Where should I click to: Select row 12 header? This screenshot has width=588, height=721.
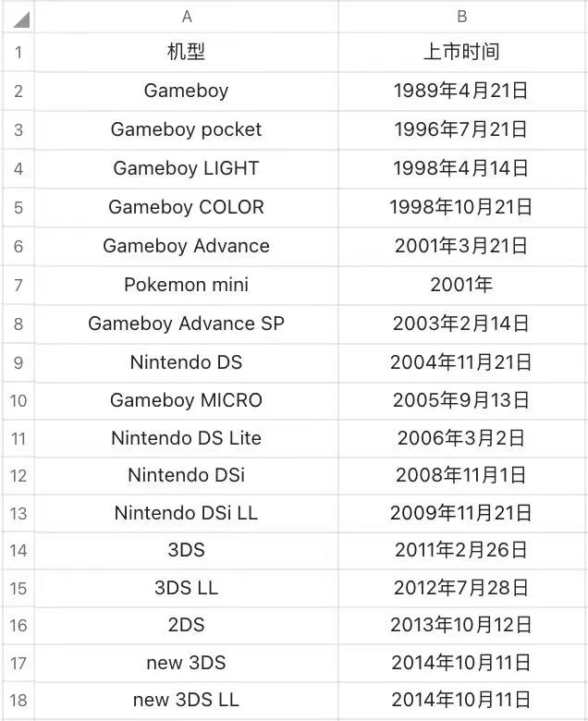click(18, 475)
